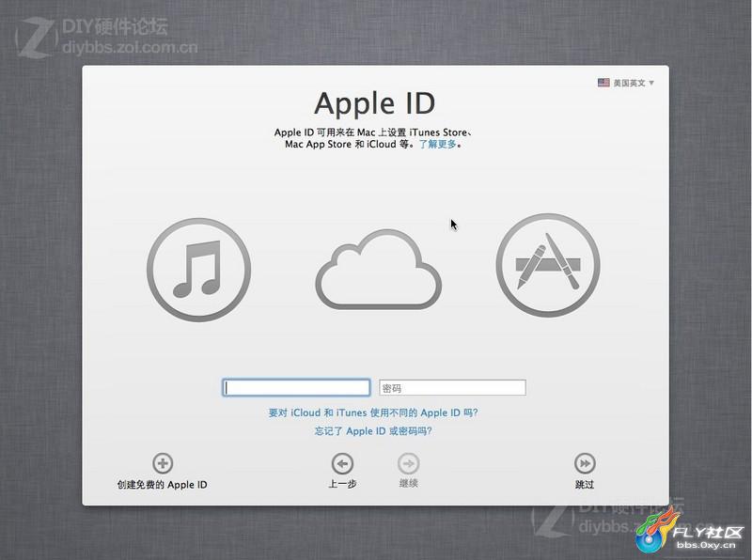Screen dimensions: 752x560
Task: Open the 美国英文 language dropdown
Action: click(x=626, y=83)
